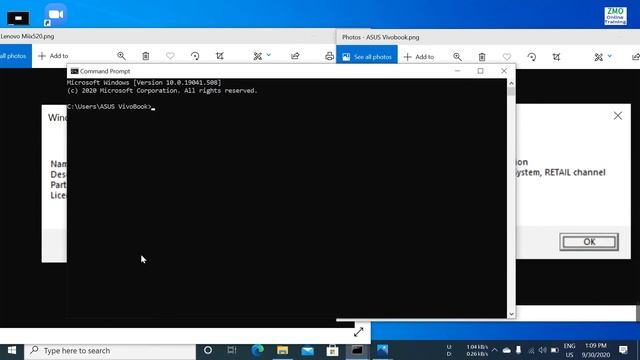The image size is (640, 360).
Task: Click Photos app taskbar icon
Action: coord(382,350)
